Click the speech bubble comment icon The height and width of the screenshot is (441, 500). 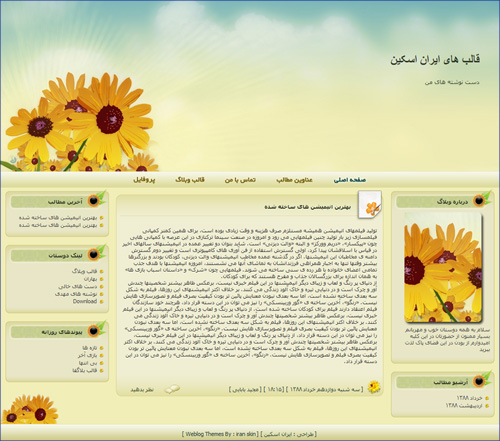172,389
